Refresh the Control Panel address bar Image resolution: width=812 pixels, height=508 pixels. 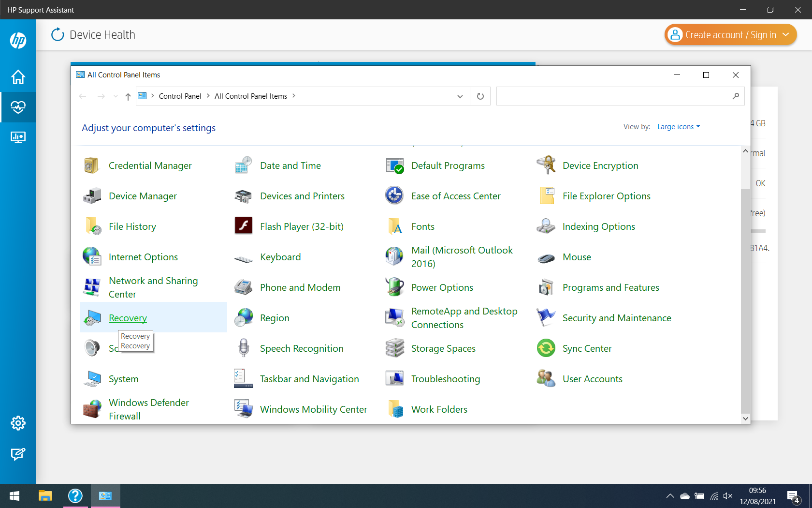480,96
